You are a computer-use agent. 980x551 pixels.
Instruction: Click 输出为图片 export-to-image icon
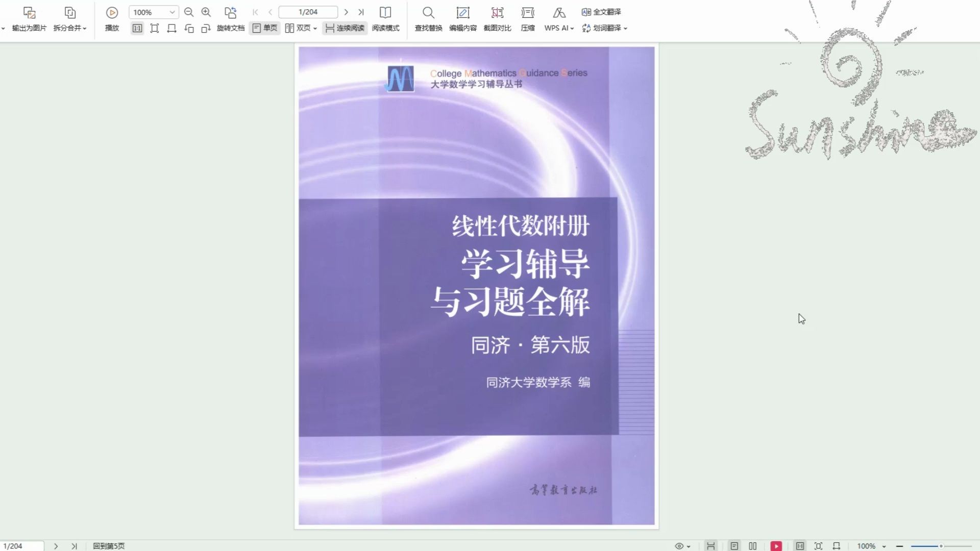pos(29,13)
